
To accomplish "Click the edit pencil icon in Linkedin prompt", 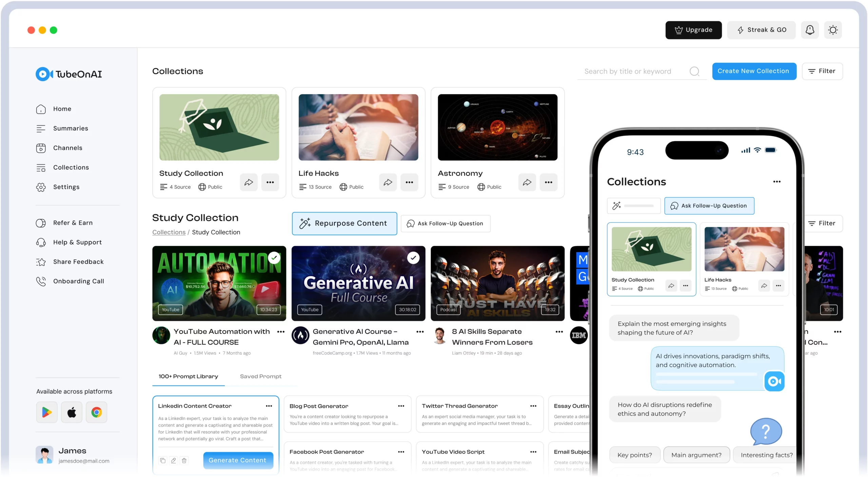I will [x=173, y=460].
